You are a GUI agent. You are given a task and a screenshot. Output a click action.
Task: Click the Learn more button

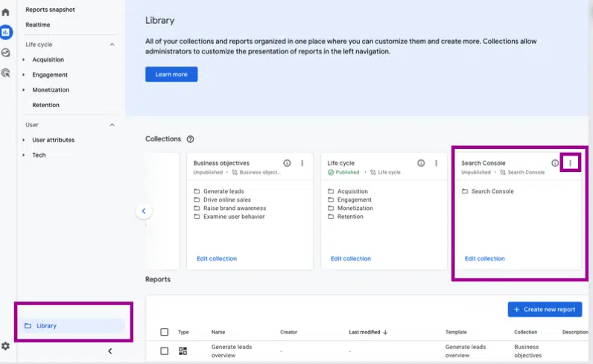(x=171, y=74)
